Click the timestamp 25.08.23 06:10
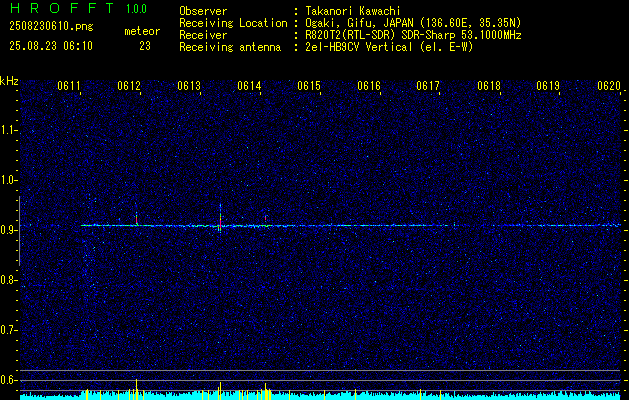Viewport: 629px width, 400px height. tap(51, 46)
